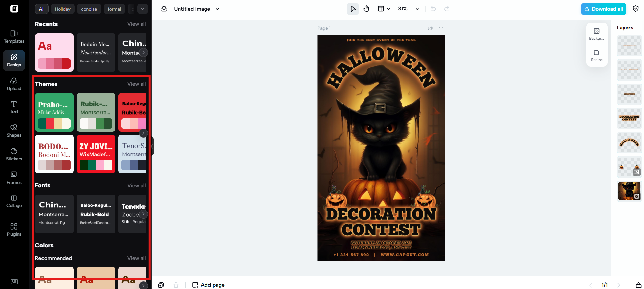Apply the BODO Bodoni white theme
Image resolution: width=644 pixels, height=289 pixels.
(x=54, y=154)
